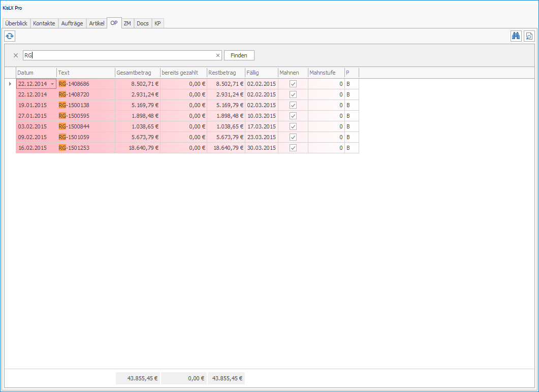Screen dimensions: 539x392
Task: Switch to the Kontakte tab
Action: click(x=44, y=23)
